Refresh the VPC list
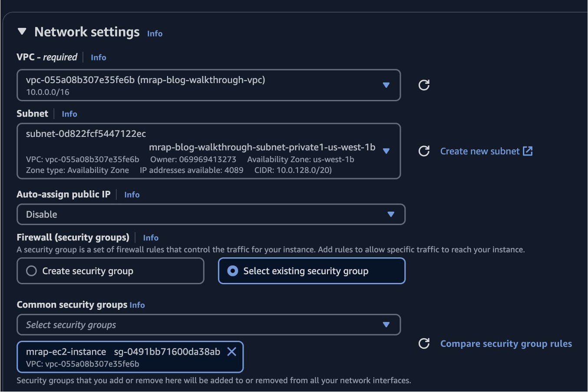The image size is (588, 392). tap(423, 85)
